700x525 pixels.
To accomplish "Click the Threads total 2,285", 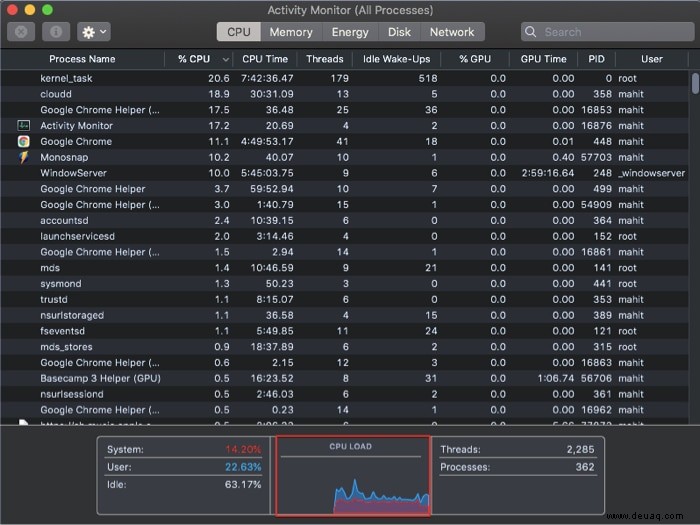I will tap(580, 450).
